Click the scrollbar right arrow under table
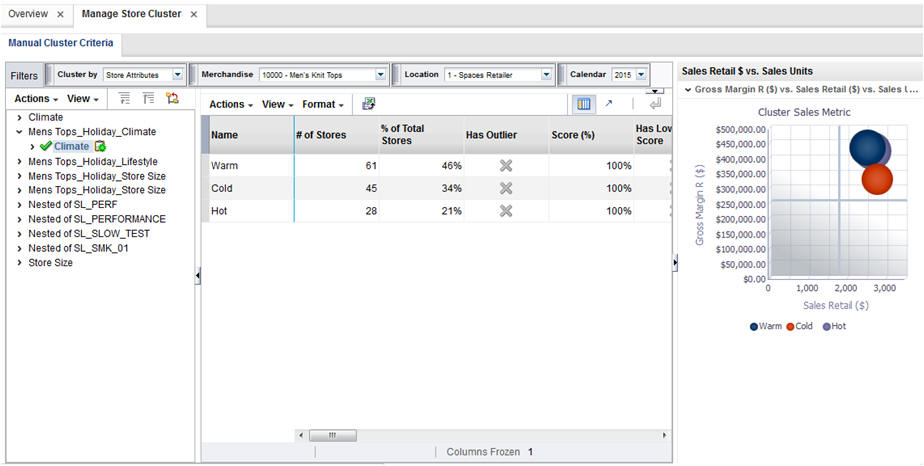Screen dimensions: 924x466 665,435
